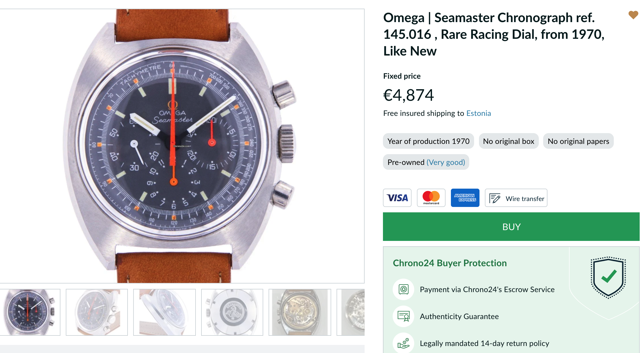Click the Visa payment icon
The image size is (644, 353).
397,198
